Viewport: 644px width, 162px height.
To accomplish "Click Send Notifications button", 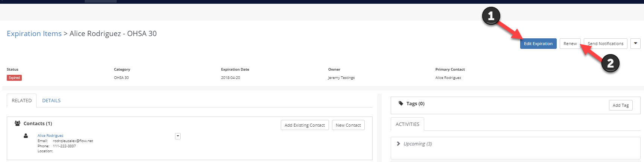I will click(606, 44).
